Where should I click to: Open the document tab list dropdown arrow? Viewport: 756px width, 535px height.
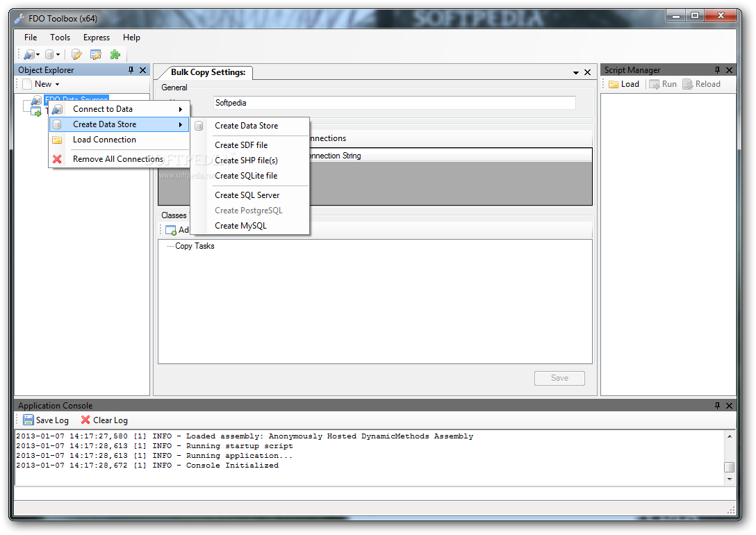pyautogui.click(x=575, y=73)
